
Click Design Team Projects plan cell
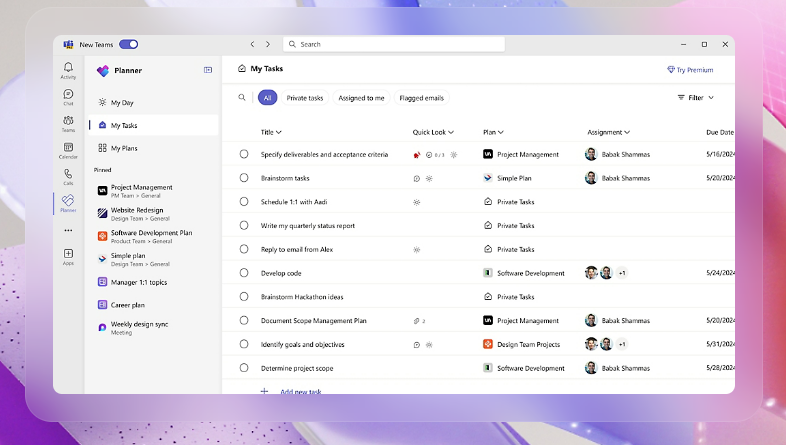pos(521,344)
